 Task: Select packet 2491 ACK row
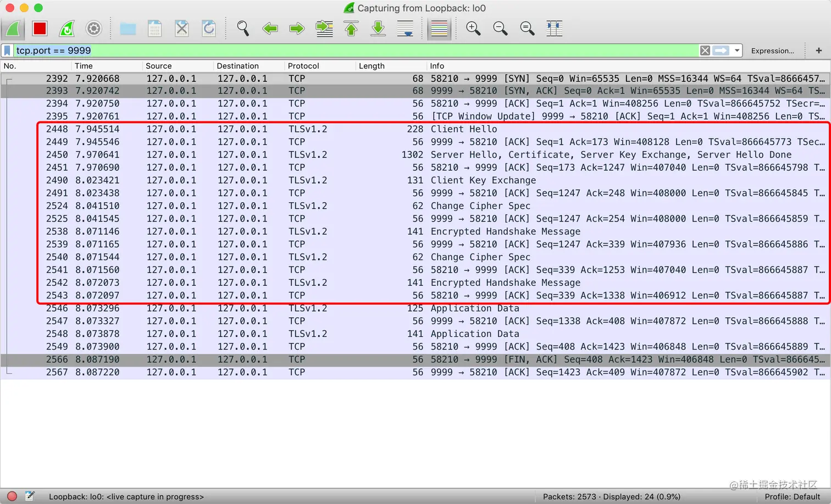416,193
